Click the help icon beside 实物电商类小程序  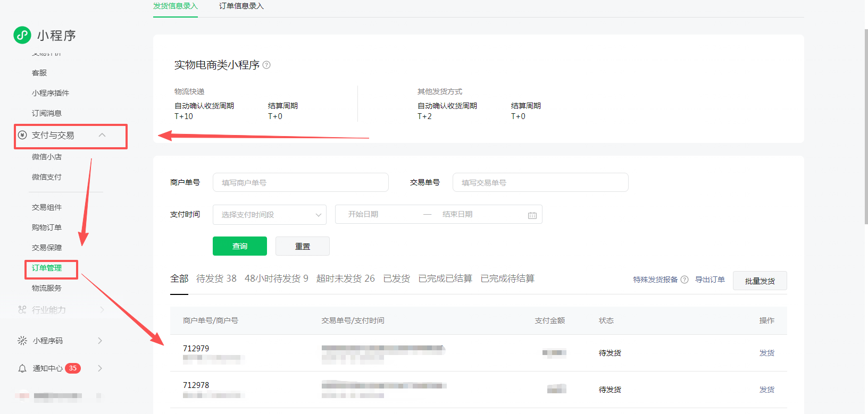[266, 65]
